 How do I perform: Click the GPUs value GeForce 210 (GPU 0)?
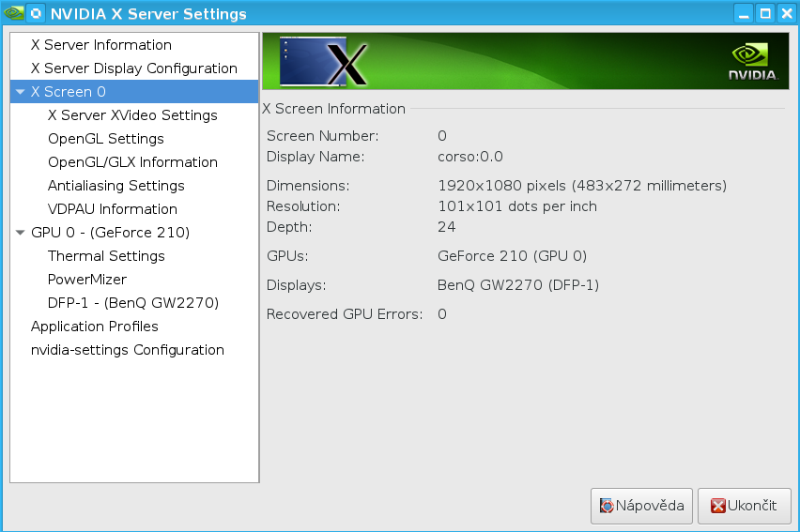tap(513, 256)
